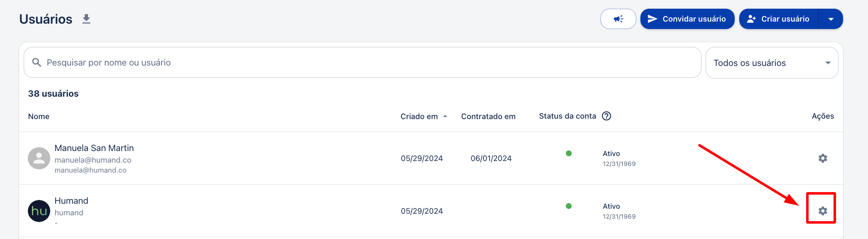The image size is (868, 239).
Task: Click the Humand logo avatar
Action: click(x=39, y=211)
